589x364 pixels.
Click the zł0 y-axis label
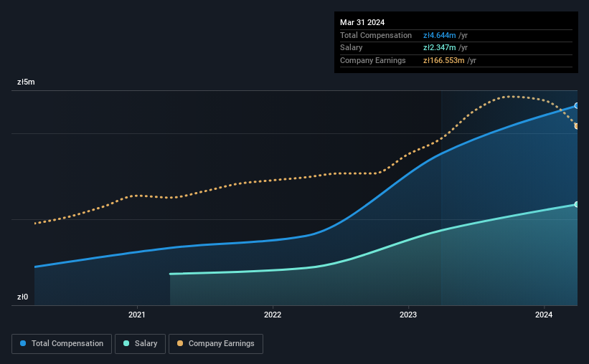tap(22, 297)
